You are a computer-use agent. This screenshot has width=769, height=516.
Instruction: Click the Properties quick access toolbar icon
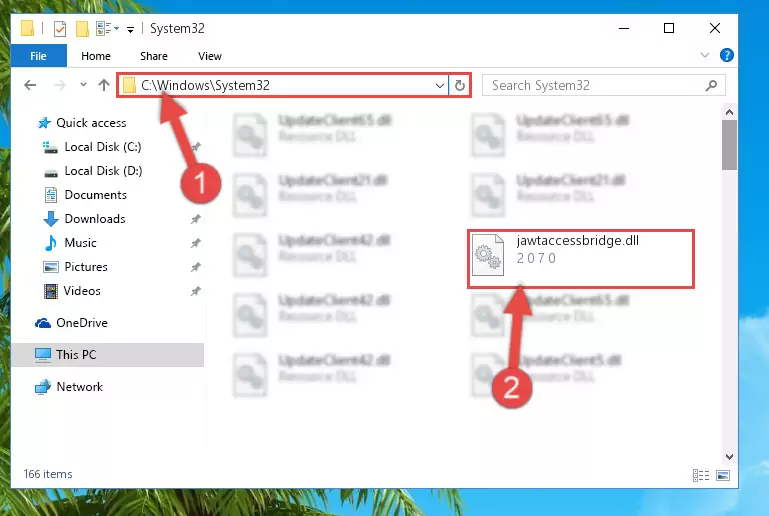pyautogui.click(x=59, y=29)
